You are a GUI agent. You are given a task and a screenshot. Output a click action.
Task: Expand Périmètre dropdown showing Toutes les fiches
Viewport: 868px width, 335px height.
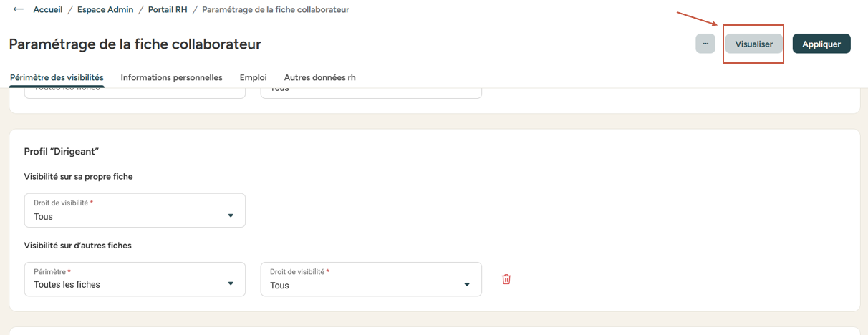click(135, 279)
